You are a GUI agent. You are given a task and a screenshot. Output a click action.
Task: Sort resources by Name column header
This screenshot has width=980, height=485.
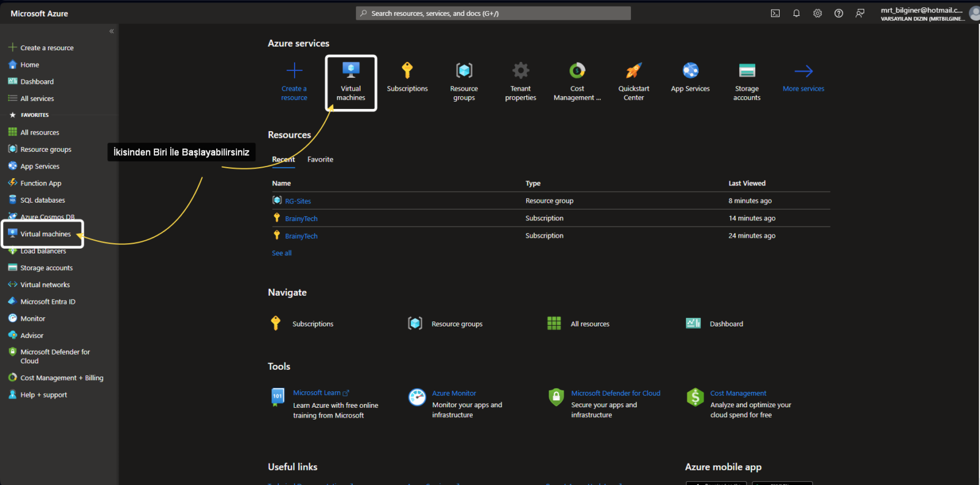281,183
